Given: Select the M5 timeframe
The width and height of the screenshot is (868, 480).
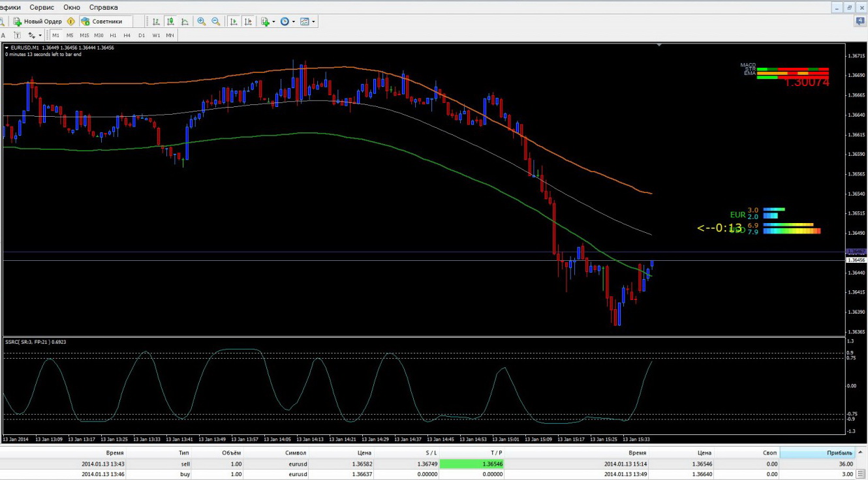Looking at the screenshot, I should click(70, 35).
